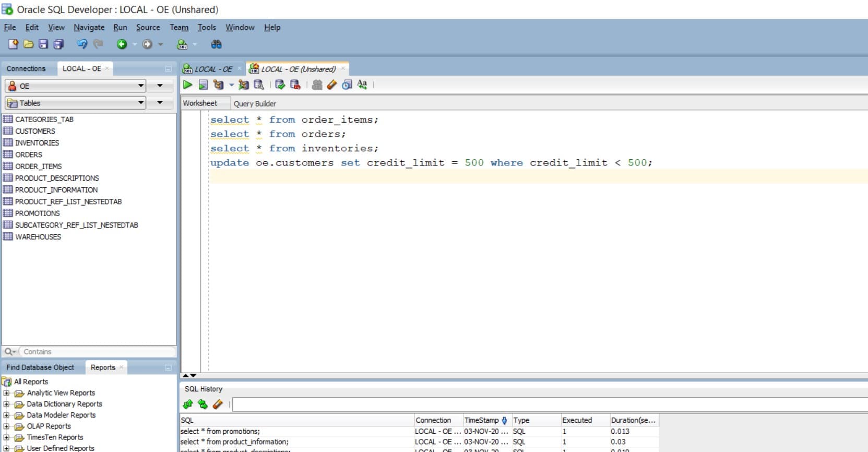This screenshot has height=452, width=868.
Task: Switch to the Query Builder tab
Action: (255, 103)
